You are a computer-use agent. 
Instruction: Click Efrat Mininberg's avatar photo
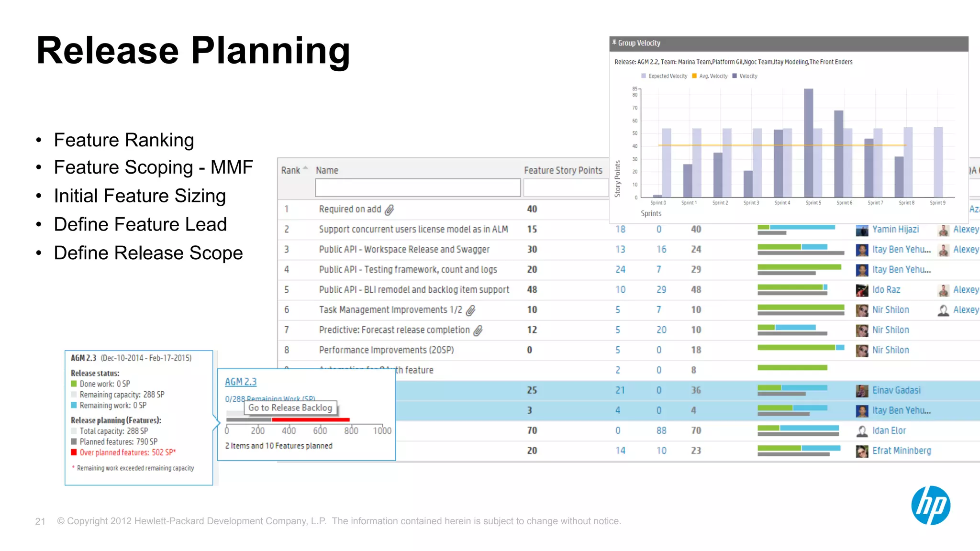(862, 451)
